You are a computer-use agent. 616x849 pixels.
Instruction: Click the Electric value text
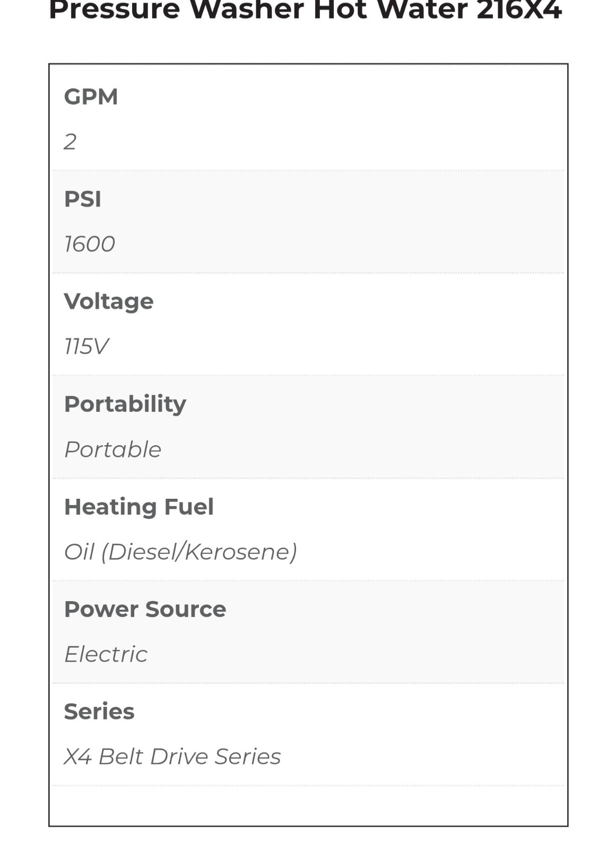pos(106,654)
